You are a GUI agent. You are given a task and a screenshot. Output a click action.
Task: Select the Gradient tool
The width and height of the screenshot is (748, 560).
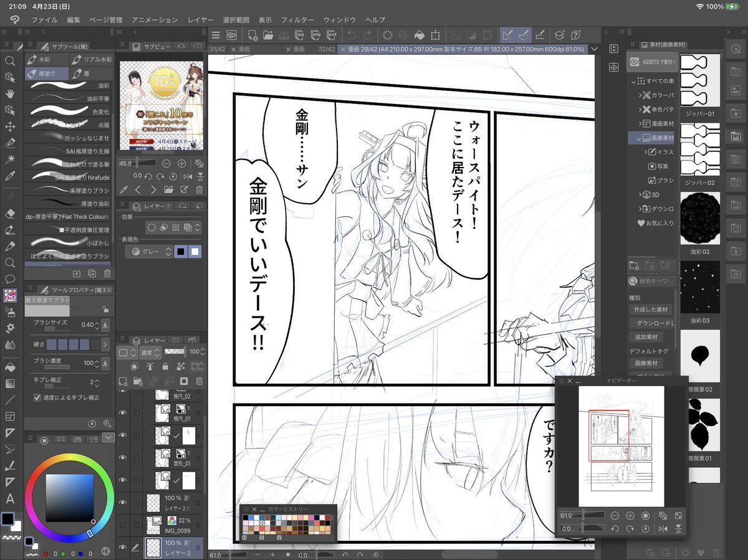point(10,382)
